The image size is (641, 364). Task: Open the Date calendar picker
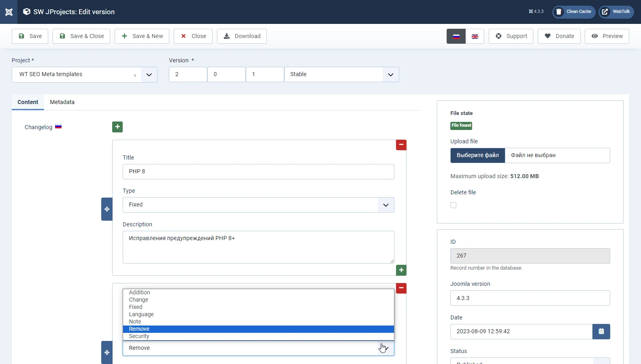(601, 331)
